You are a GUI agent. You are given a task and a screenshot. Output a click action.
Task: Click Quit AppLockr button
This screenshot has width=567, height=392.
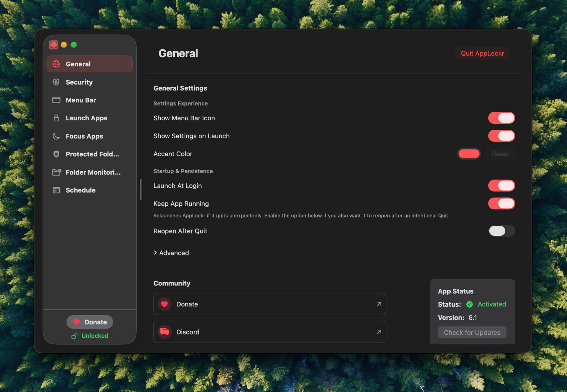pyautogui.click(x=482, y=53)
